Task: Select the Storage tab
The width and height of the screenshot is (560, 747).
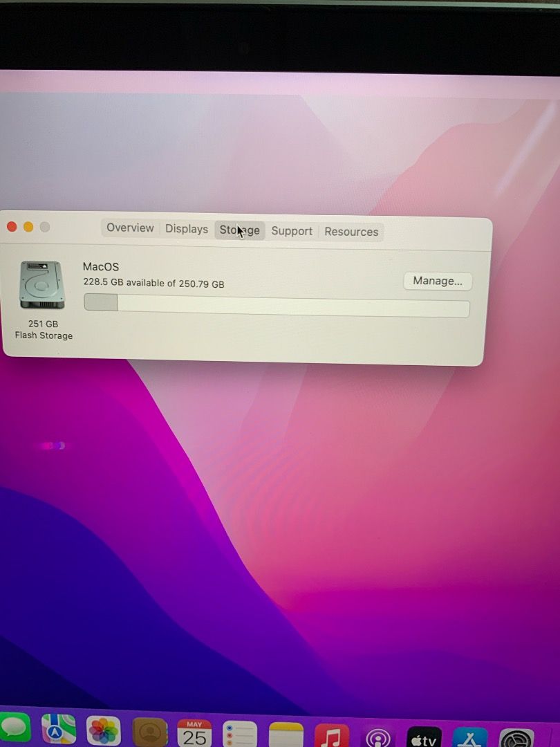Action: 239,230
